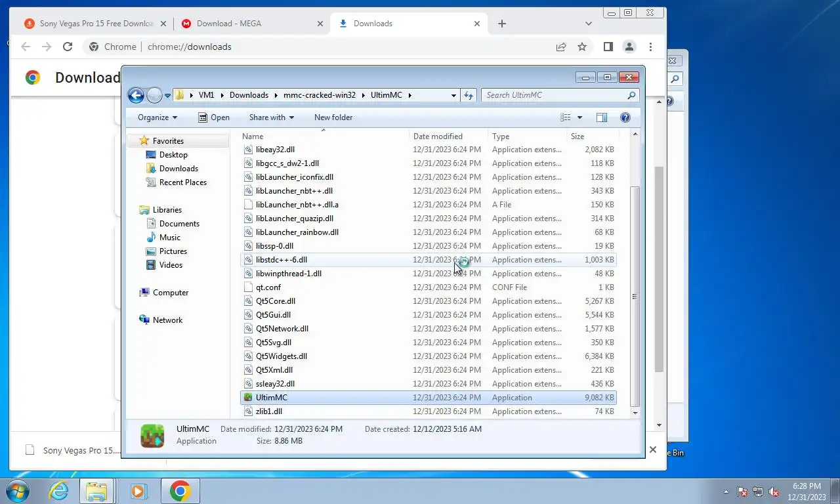Toggle the preview pane icon
This screenshot has height=504, width=840.
pos(602,117)
